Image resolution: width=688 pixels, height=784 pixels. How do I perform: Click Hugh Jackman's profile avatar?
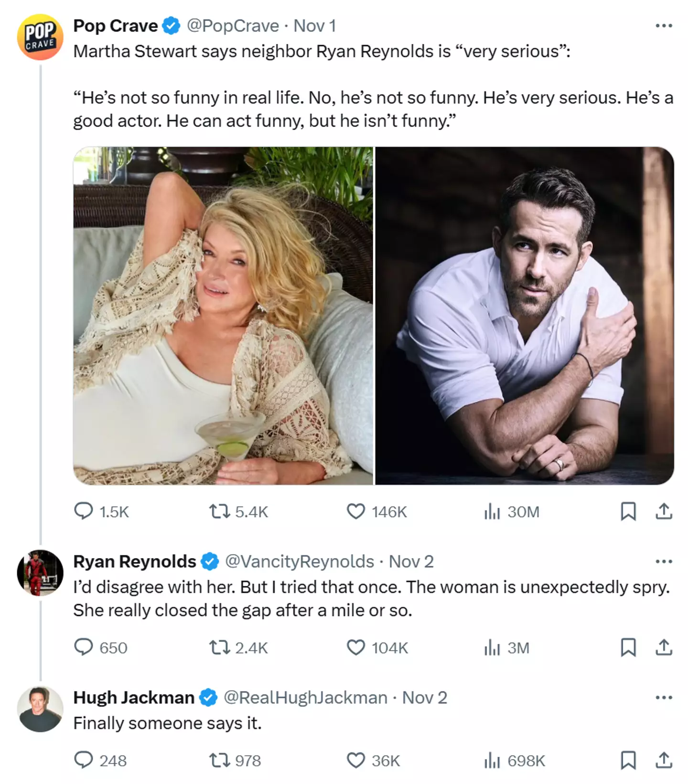[40, 709]
